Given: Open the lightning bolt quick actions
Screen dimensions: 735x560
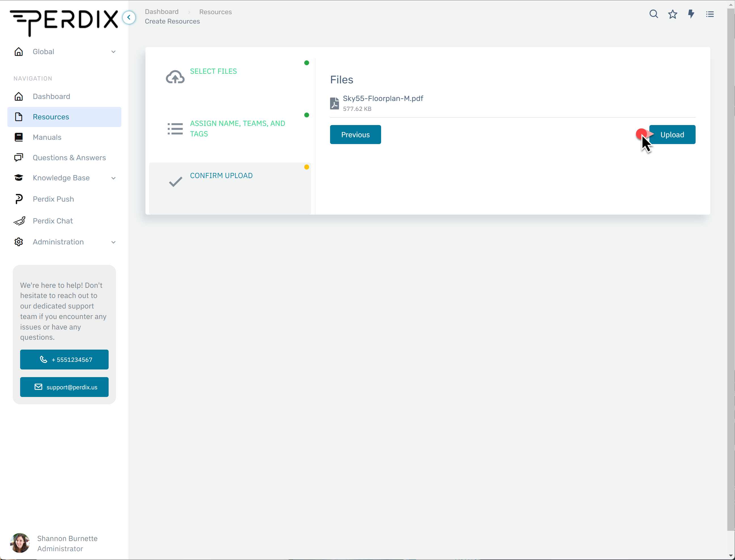Looking at the screenshot, I should tap(691, 14).
